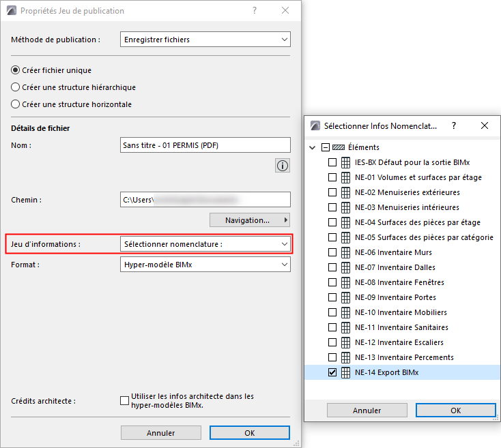This screenshot has height=448, width=501.
Task: Click the info icon below the Nom field
Action: [283, 166]
